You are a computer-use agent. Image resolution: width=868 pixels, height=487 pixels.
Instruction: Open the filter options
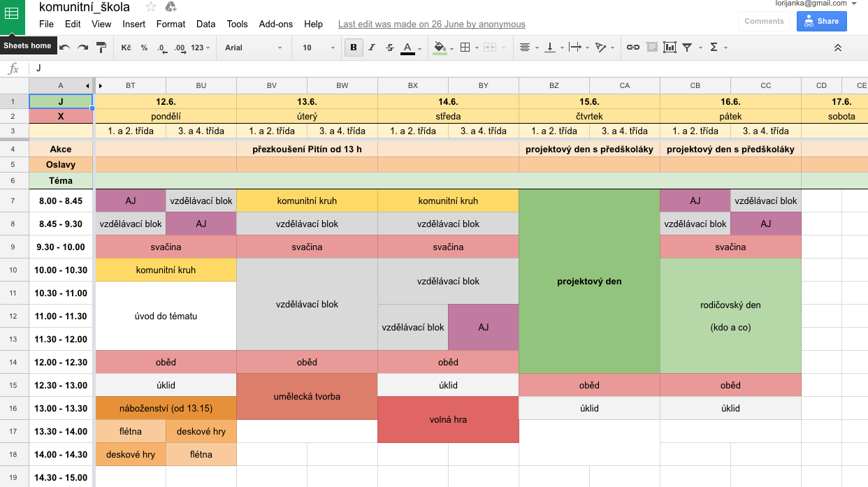tap(690, 48)
